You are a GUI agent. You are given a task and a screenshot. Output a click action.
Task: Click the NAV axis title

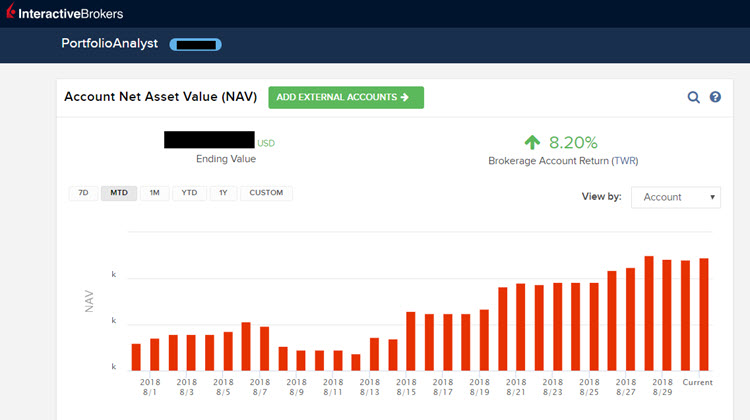pos(89,301)
